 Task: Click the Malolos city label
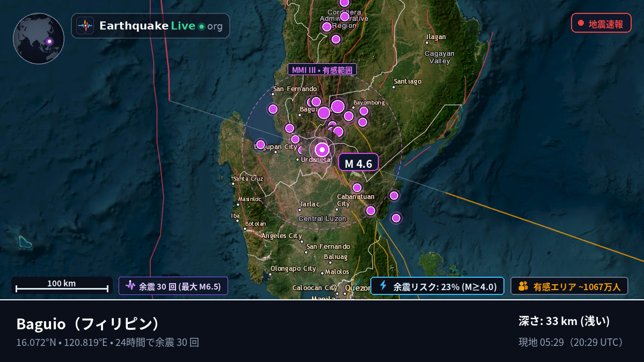point(337,272)
